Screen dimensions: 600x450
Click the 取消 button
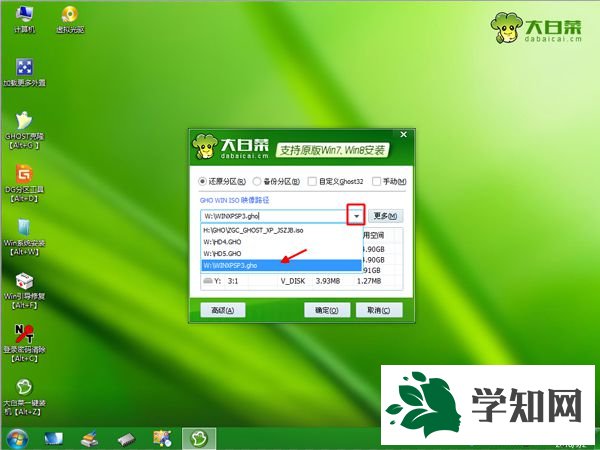[x=379, y=310]
